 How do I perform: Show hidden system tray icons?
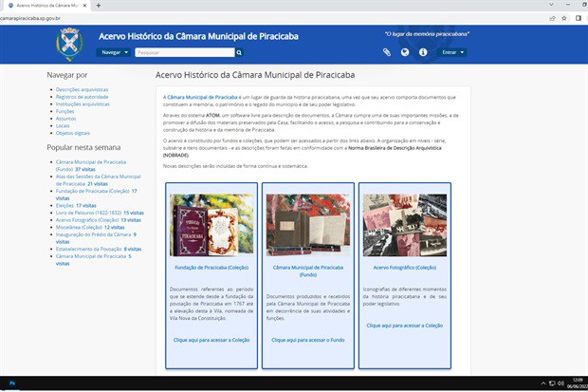pyautogui.click(x=543, y=383)
